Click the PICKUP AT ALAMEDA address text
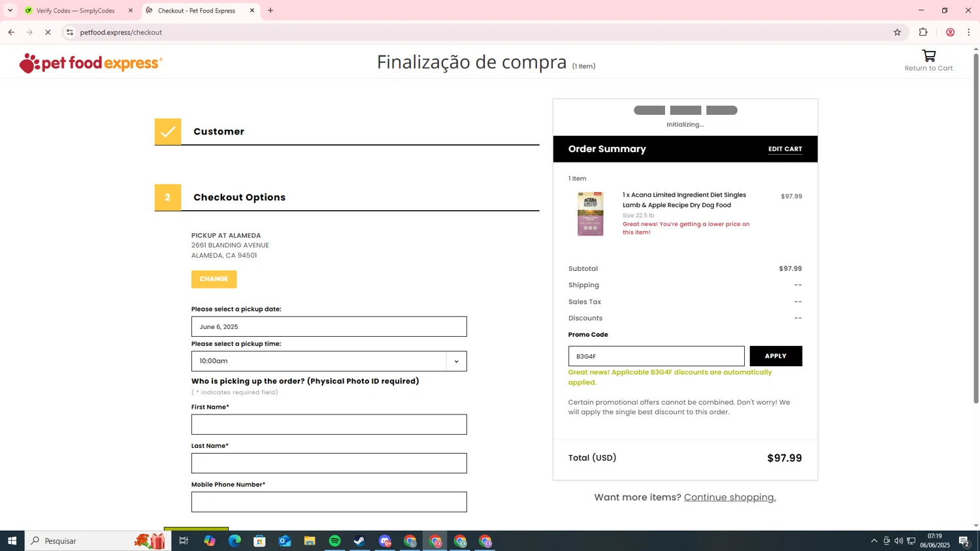Image resolution: width=980 pixels, height=551 pixels. tap(230, 245)
